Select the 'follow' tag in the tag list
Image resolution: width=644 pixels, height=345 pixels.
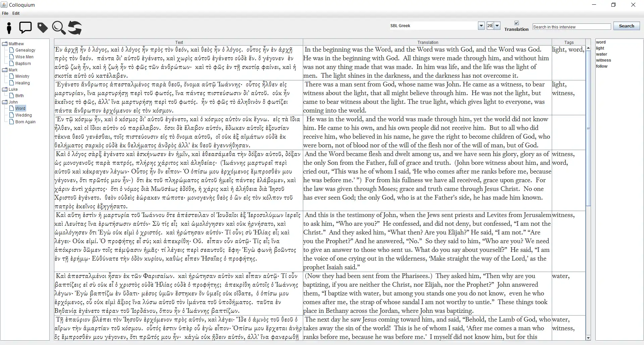(602, 66)
